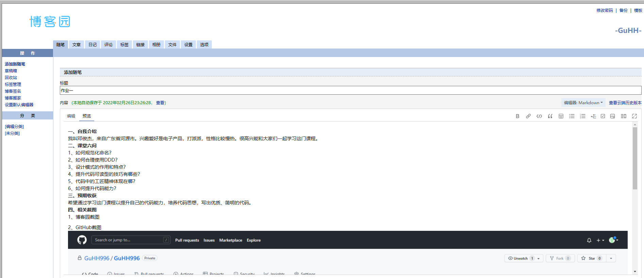
Task: Insert a table from the editor toolbar
Action: click(561, 116)
